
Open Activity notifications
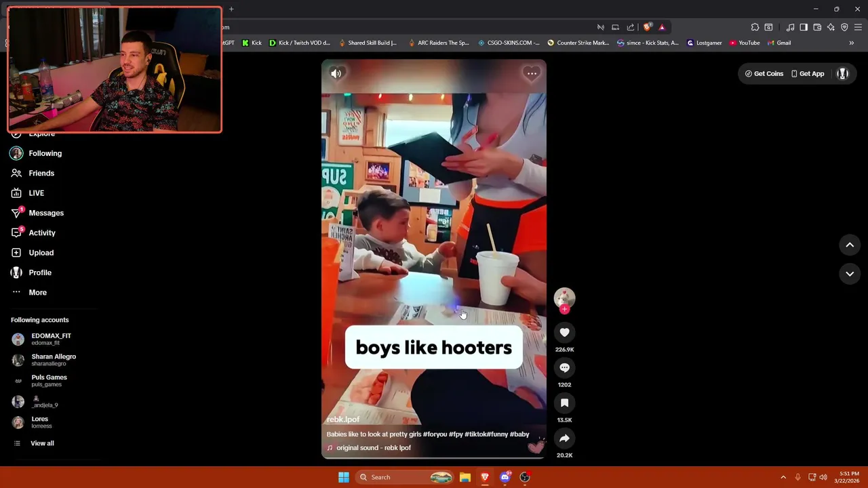click(x=33, y=232)
